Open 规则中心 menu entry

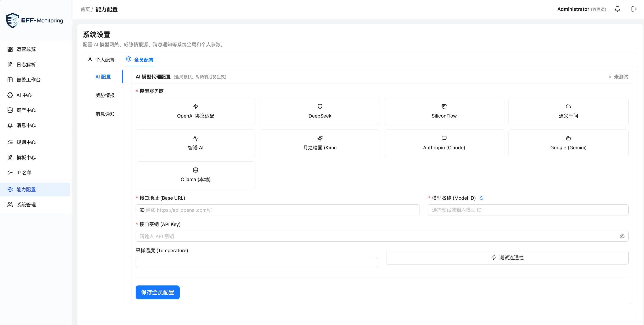coord(35,142)
